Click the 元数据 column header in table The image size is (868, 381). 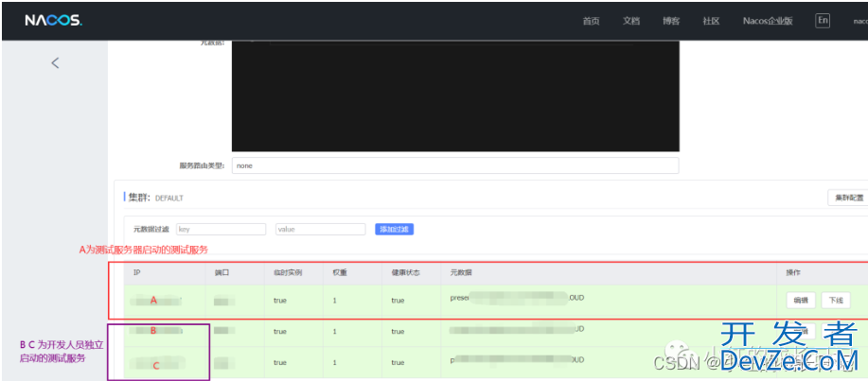[x=461, y=272]
